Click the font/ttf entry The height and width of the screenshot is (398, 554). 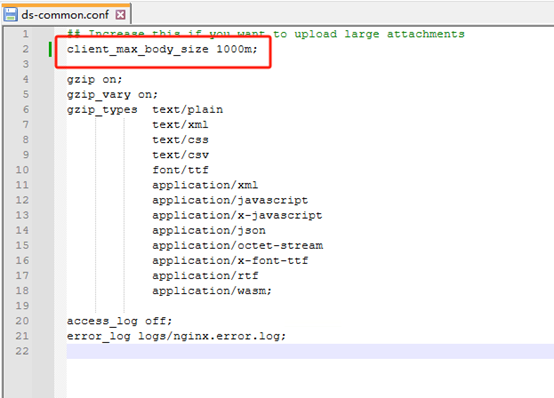coord(180,170)
